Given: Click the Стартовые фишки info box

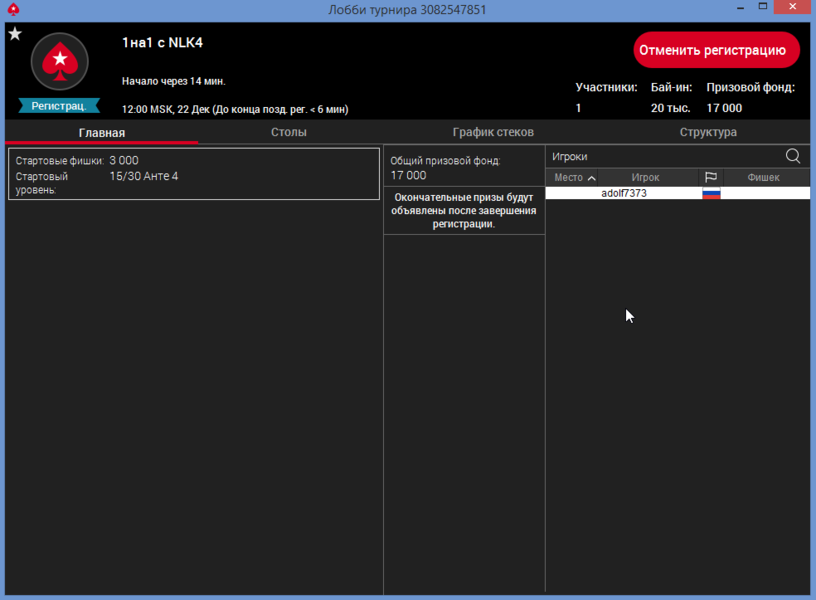Looking at the screenshot, I should click(194, 174).
